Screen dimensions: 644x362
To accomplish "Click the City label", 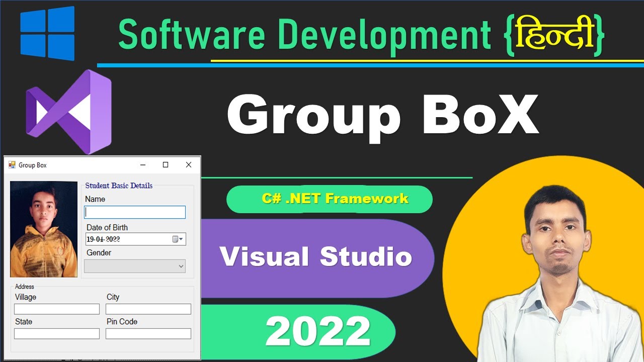I will point(113,297).
